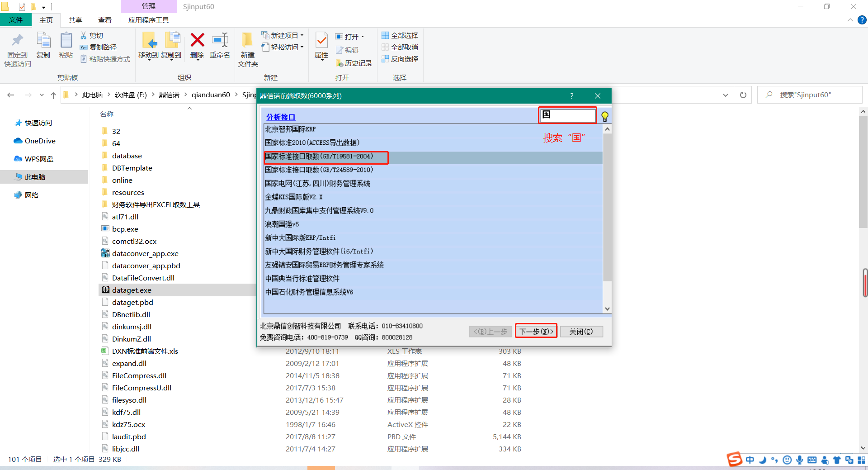Click the Explorer help icon in ribbon corner
The height and width of the screenshot is (470, 868).
862,20
